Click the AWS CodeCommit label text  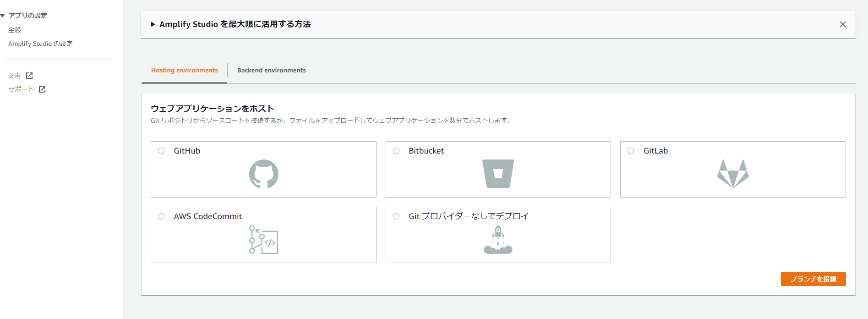pos(207,216)
